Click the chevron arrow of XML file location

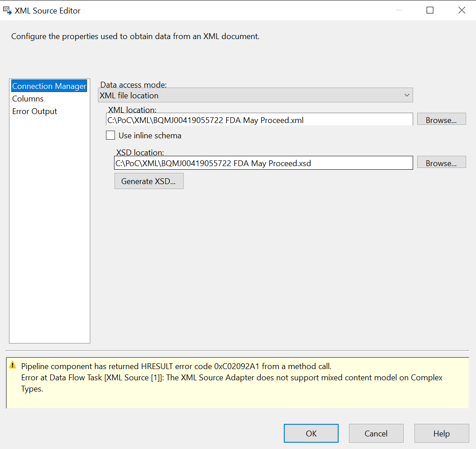(x=406, y=95)
